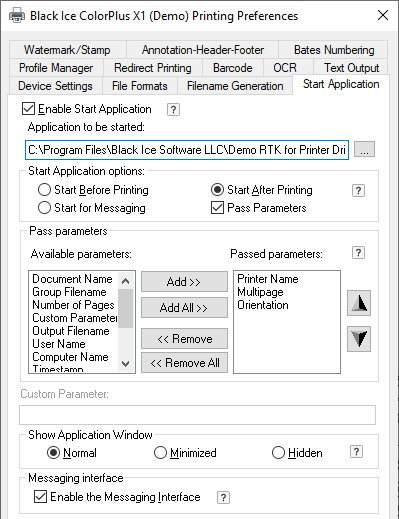
Task: Select Document Name in available parameters
Action: (x=72, y=279)
